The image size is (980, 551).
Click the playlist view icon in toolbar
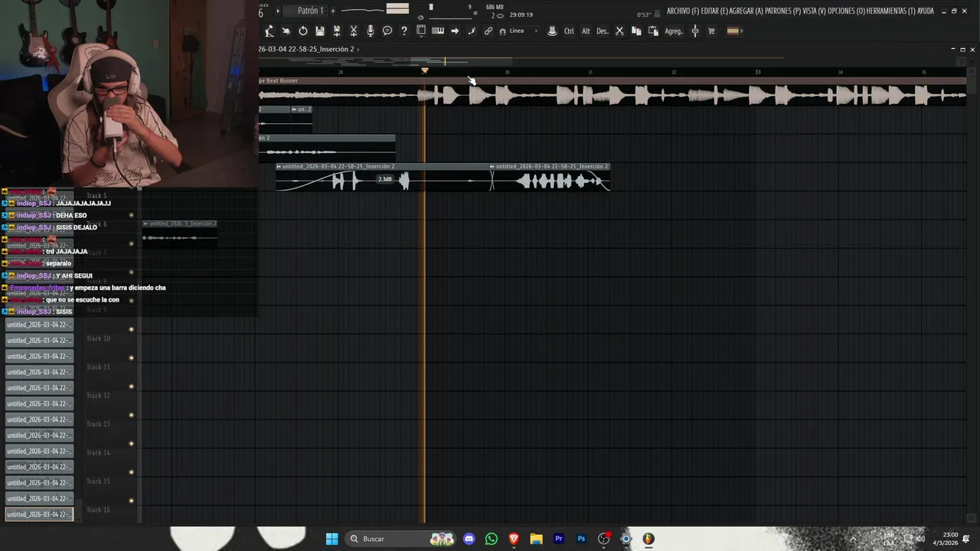[421, 31]
